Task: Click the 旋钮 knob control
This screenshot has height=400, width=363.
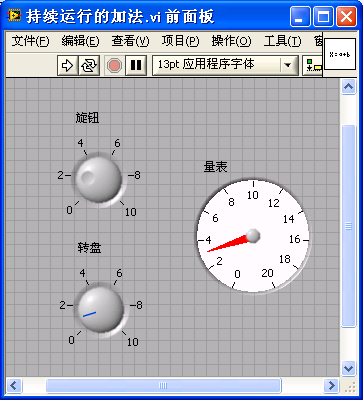Action: [98, 179]
